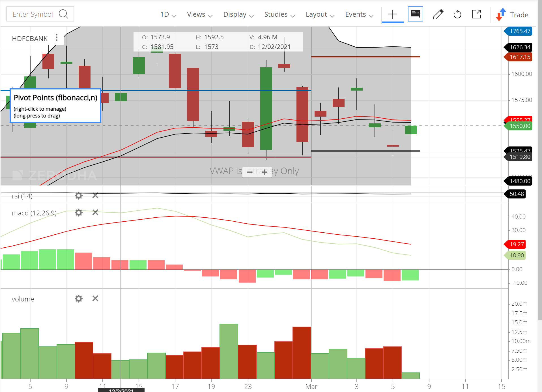Click the red-blue trade arrows icon
This screenshot has width=542, height=392.
point(501,14)
